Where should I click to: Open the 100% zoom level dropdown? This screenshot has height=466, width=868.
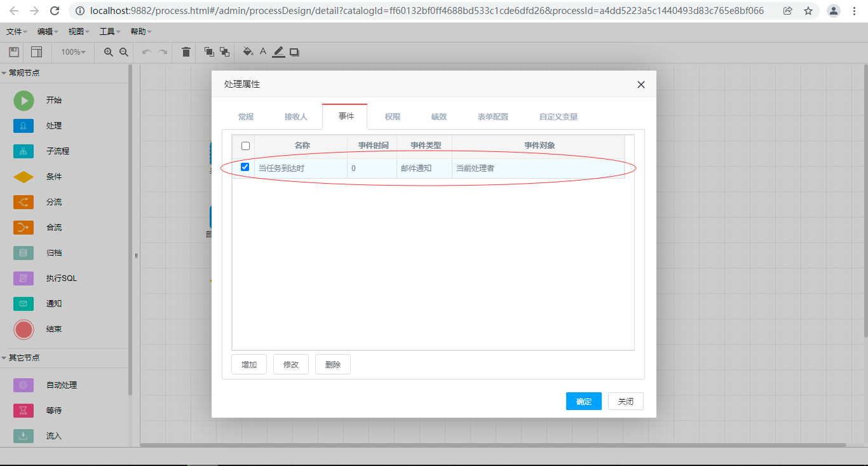tap(74, 52)
